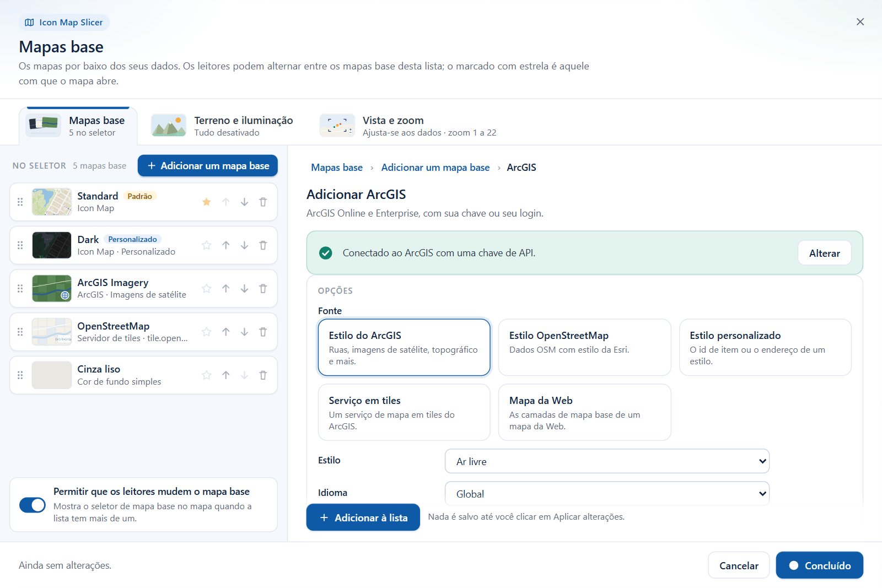
Task: Delete the ArcGIS Imagery basemap
Action: coord(263,289)
